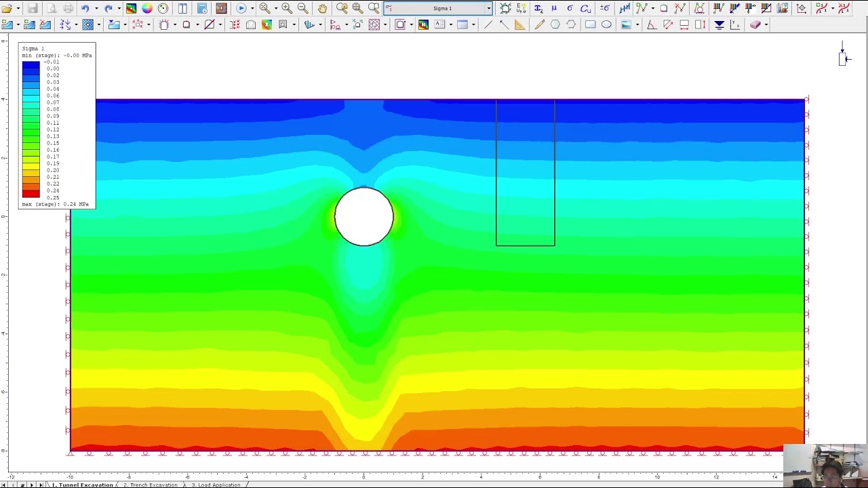Click the mu symbol icon
868x488 pixels.
click(x=554, y=8)
